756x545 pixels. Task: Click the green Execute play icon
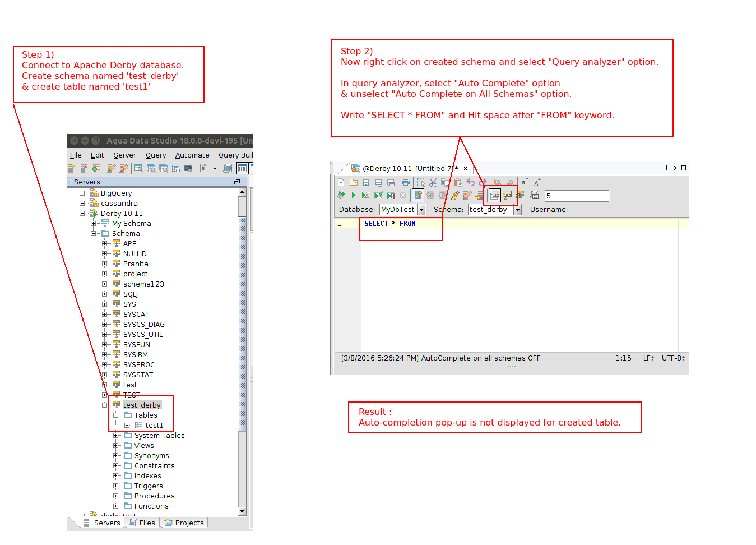click(x=354, y=195)
